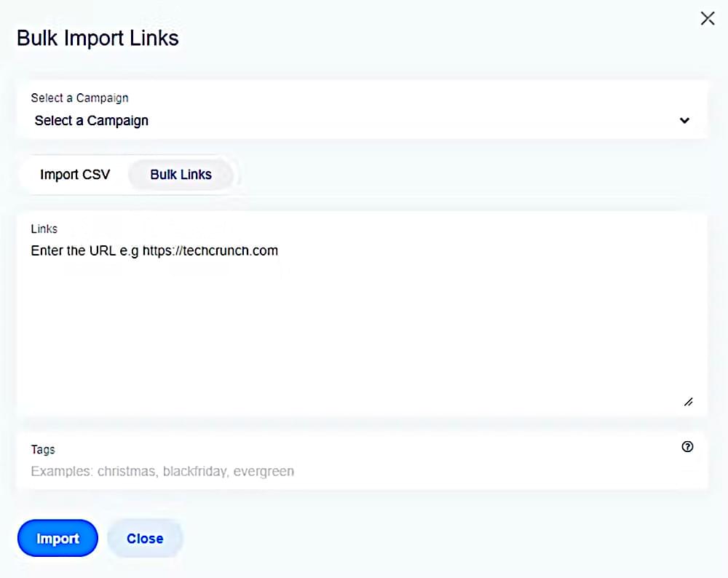Click the resize handle on the Links textarea

(x=687, y=400)
